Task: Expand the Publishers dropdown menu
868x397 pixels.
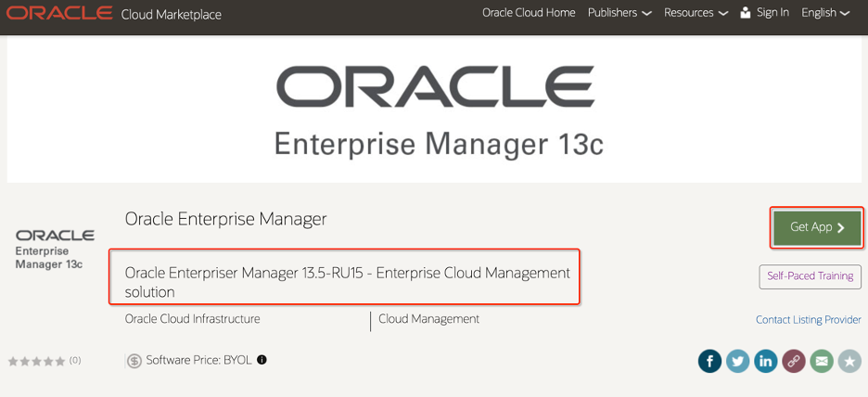Action: pyautogui.click(x=619, y=13)
